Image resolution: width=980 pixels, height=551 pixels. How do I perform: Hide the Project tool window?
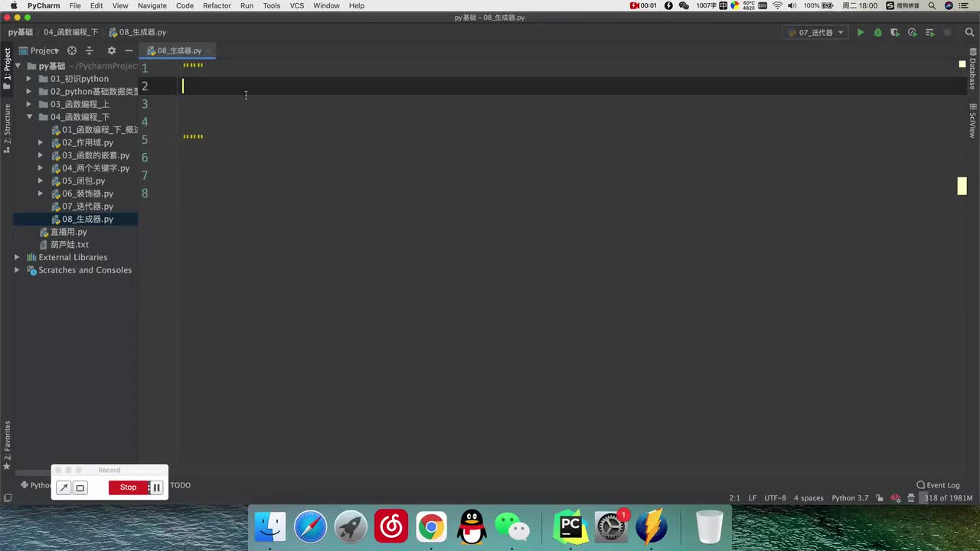point(129,51)
